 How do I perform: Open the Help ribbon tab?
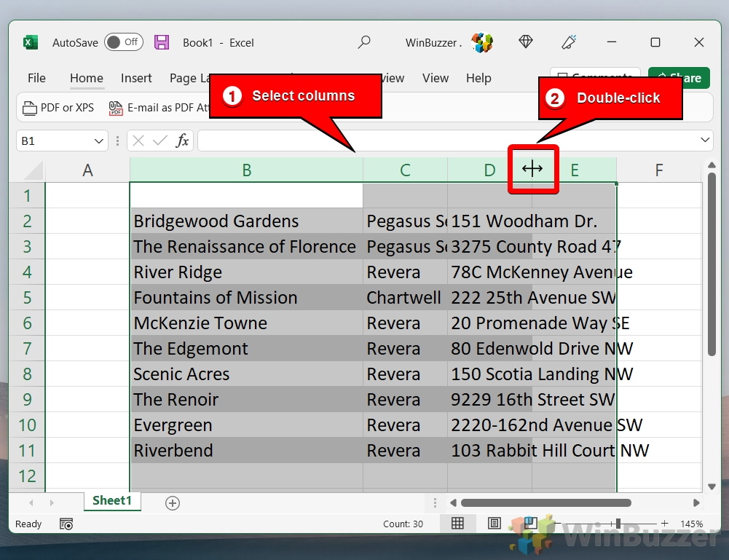click(x=478, y=78)
